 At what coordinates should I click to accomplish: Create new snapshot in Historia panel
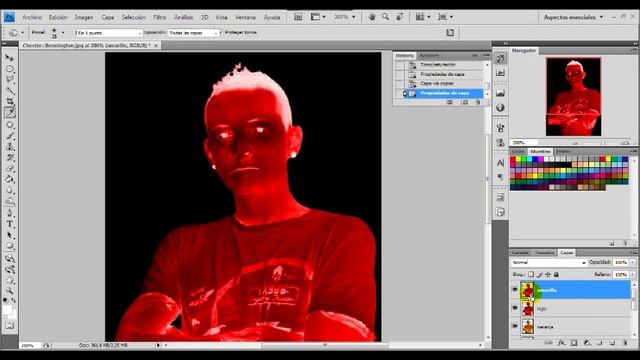coord(464,102)
